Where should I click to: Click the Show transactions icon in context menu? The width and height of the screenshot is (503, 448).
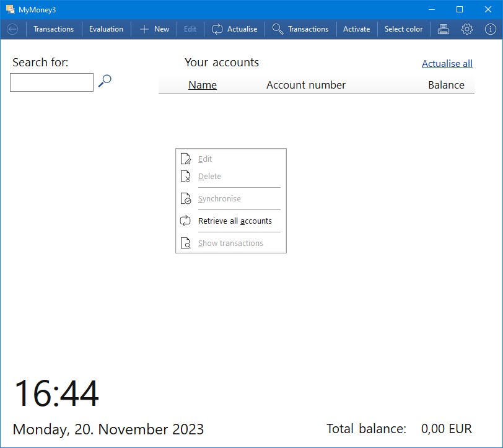pos(186,243)
